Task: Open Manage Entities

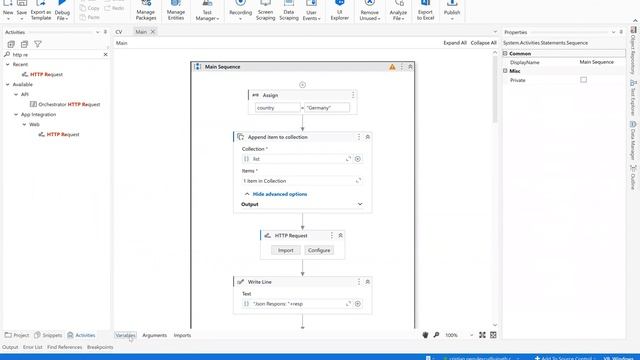Action: tap(176, 11)
